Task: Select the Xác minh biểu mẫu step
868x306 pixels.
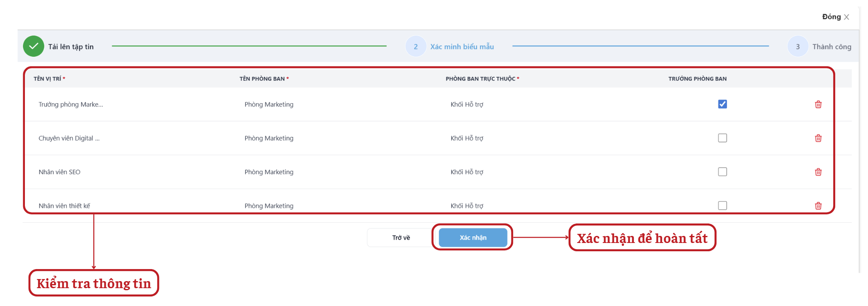Action: (462, 47)
